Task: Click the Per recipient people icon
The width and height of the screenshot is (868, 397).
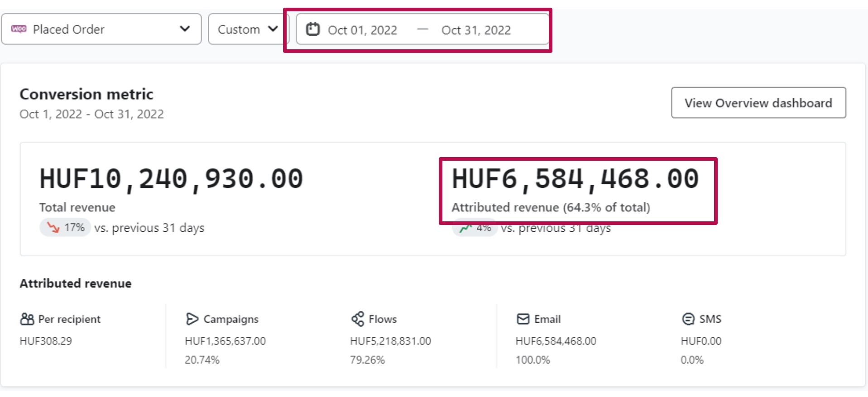Action: point(27,319)
